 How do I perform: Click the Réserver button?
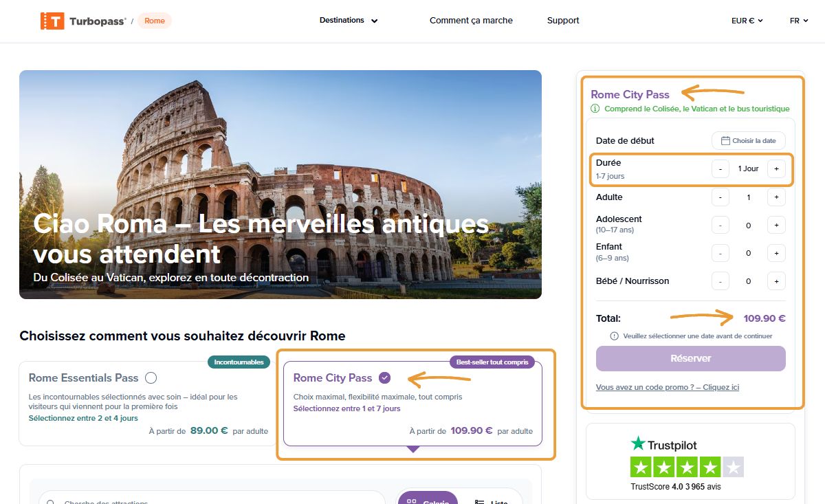click(690, 358)
